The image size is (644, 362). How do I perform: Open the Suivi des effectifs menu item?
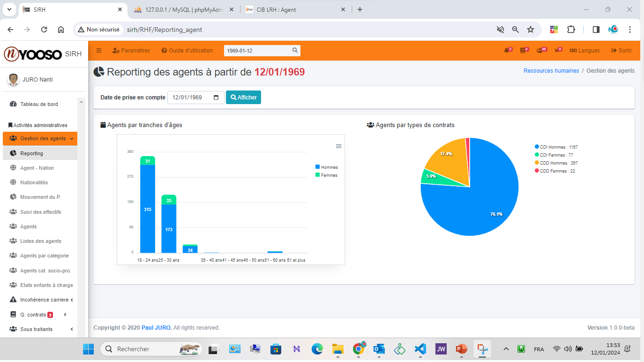40,212
